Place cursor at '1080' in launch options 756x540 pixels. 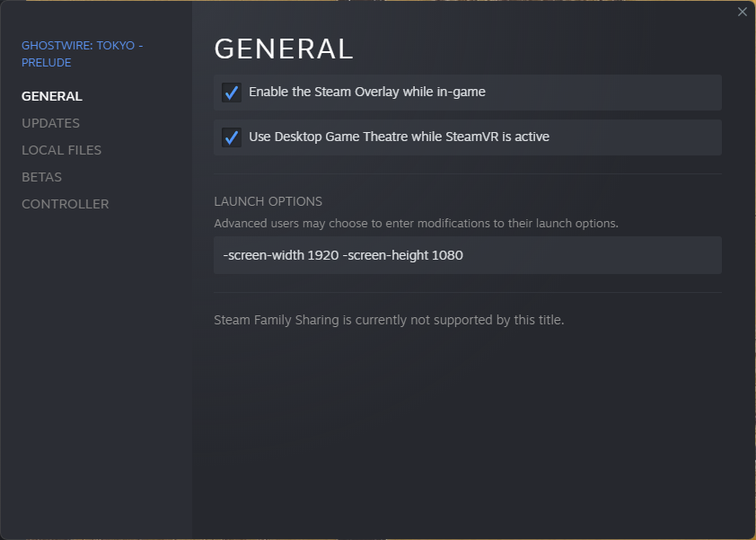(447, 255)
